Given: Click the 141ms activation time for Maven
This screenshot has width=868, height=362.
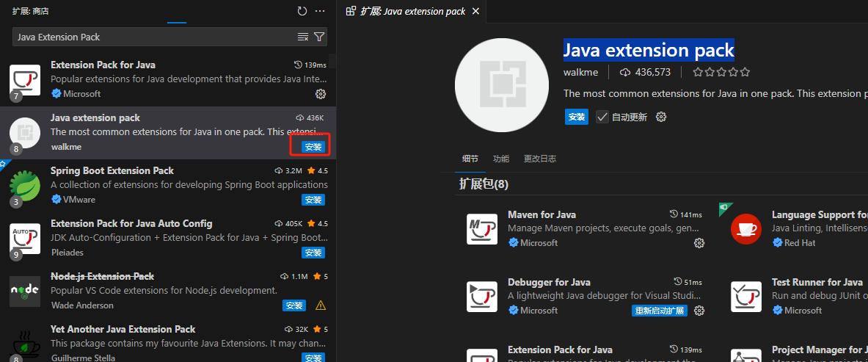Looking at the screenshot, I should 685,214.
